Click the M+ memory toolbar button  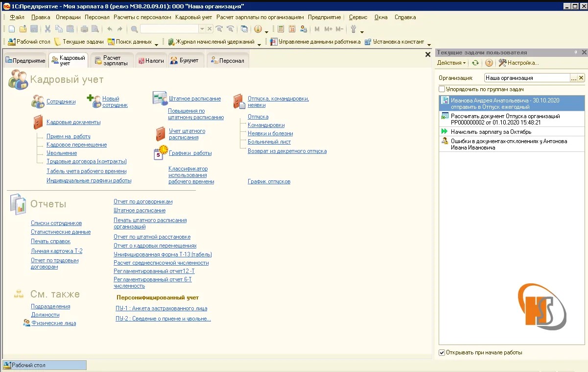328,29
